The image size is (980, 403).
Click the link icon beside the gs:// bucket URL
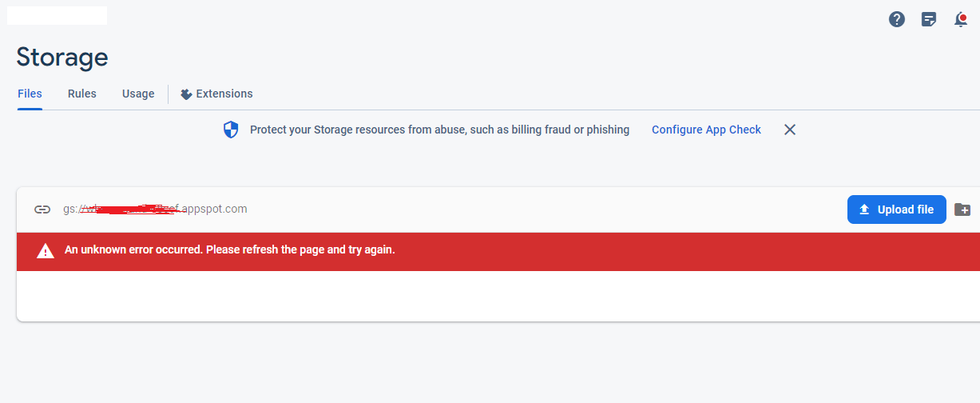point(42,209)
